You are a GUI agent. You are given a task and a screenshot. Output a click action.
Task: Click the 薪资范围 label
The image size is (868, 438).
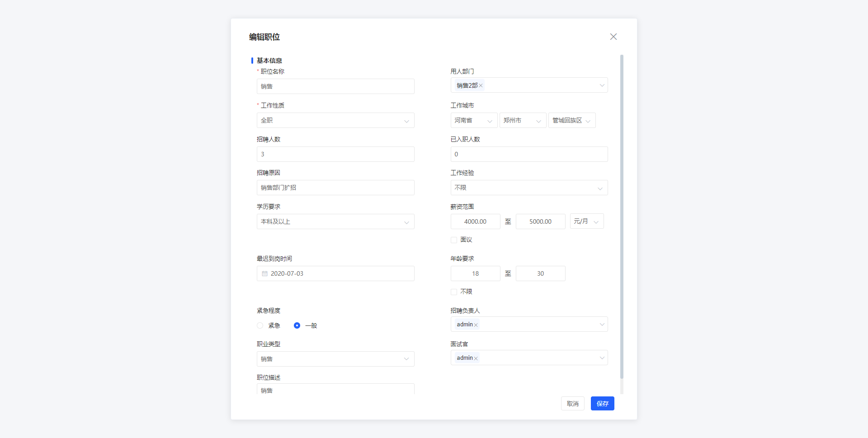(x=462, y=207)
